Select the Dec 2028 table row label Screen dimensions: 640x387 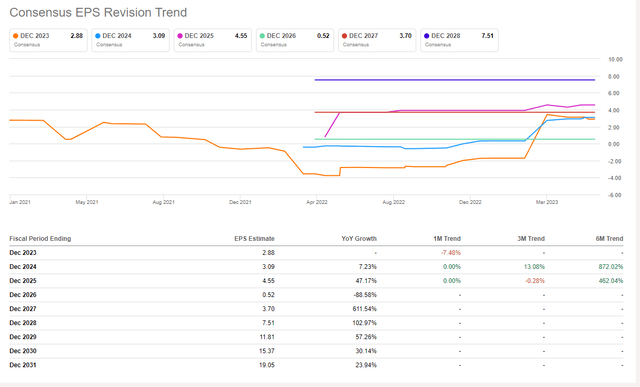tap(23, 323)
